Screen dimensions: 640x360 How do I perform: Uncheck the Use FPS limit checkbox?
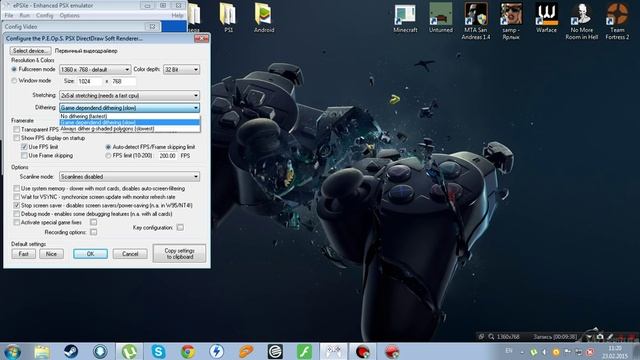[24, 147]
